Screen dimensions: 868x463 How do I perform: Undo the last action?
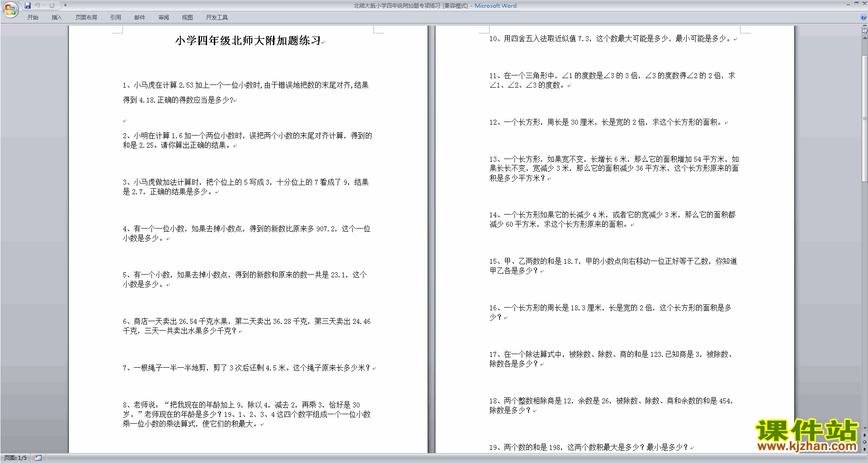(x=38, y=5)
